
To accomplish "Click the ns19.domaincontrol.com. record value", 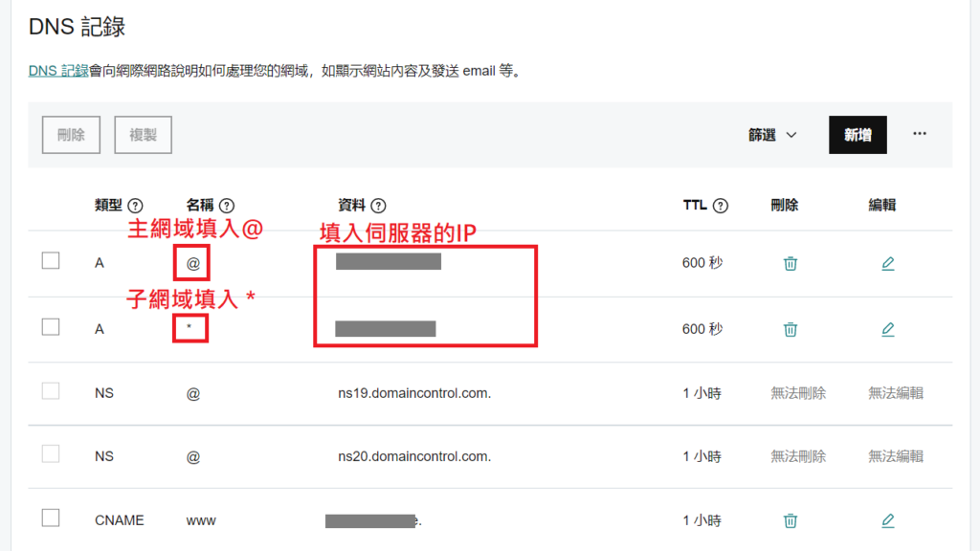I will 408,393.
